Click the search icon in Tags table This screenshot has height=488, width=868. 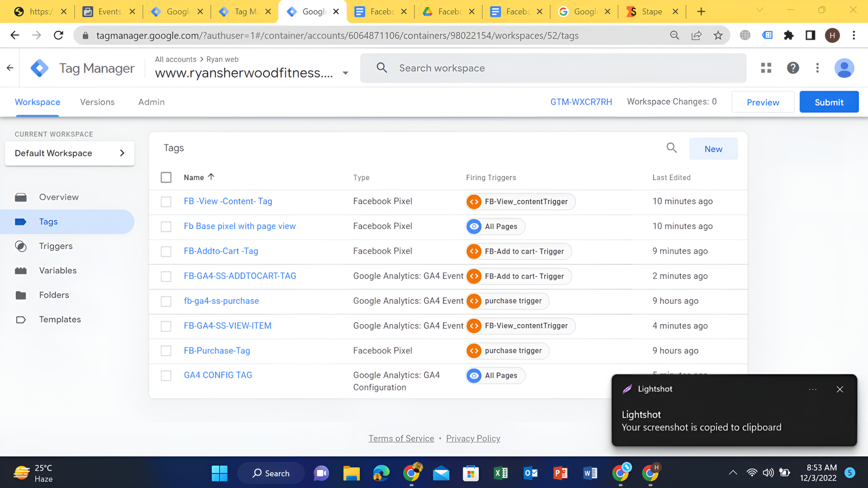pyautogui.click(x=672, y=148)
